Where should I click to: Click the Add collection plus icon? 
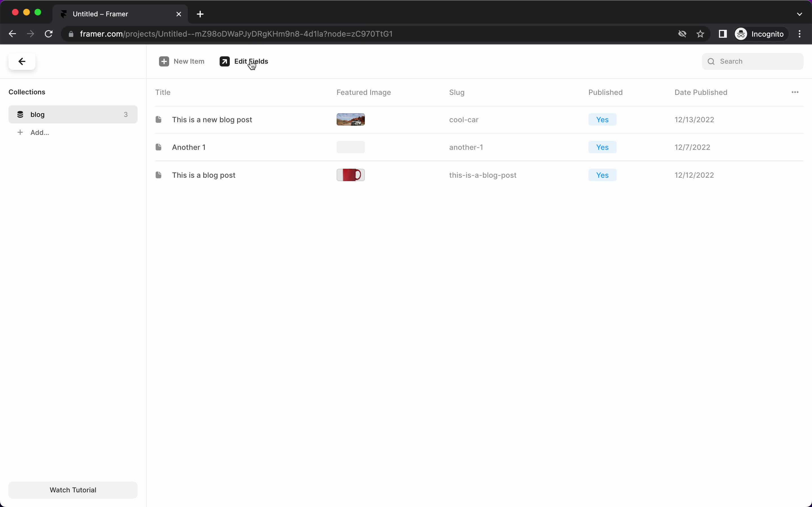tap(20, 133)
